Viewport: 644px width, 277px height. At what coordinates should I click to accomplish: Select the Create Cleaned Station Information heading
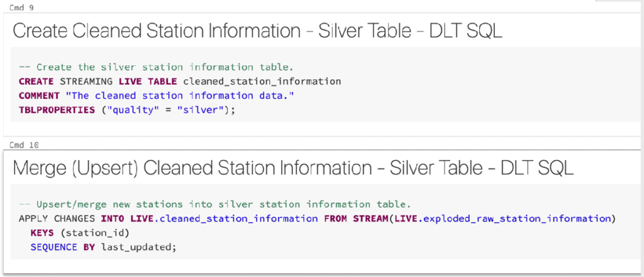click(257, 32)
